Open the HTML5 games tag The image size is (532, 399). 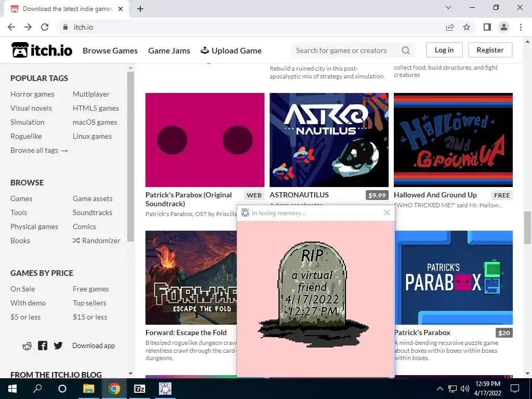coord(96,108)
